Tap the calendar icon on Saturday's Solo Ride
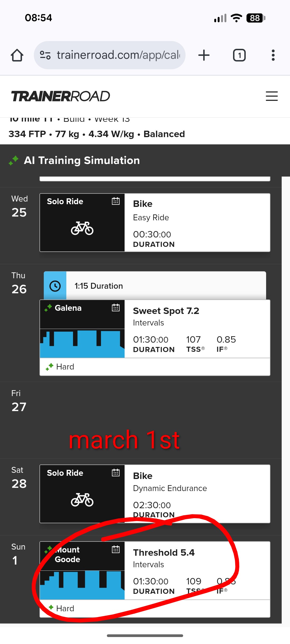290x644 pixels. (116, 473)
